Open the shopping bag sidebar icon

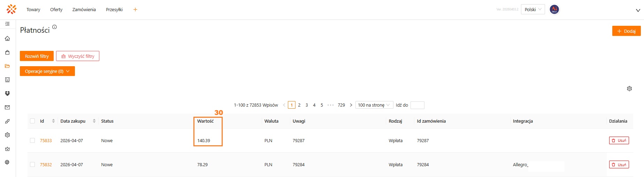click(7, 53)
